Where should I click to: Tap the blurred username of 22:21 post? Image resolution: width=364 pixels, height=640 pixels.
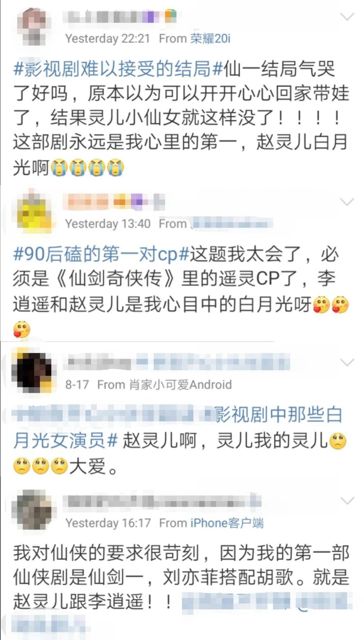pyautogui.click(x=120, y=17)
